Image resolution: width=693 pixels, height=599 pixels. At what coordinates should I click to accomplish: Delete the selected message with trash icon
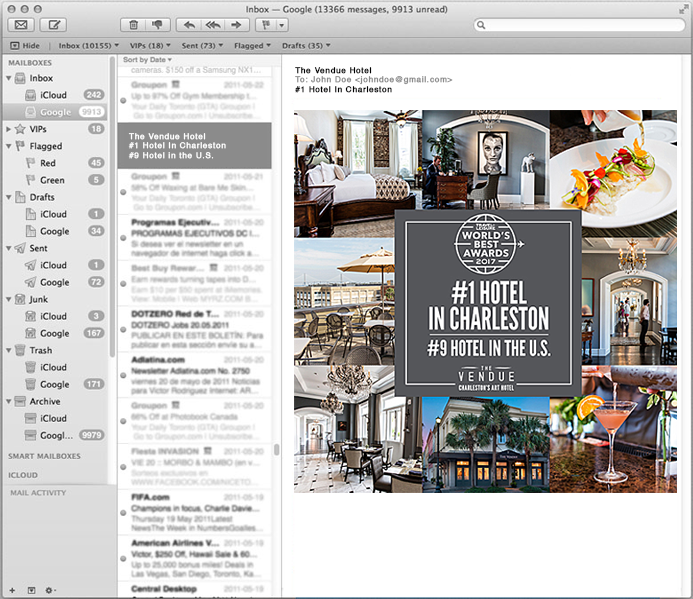click(x=133, y=24)
